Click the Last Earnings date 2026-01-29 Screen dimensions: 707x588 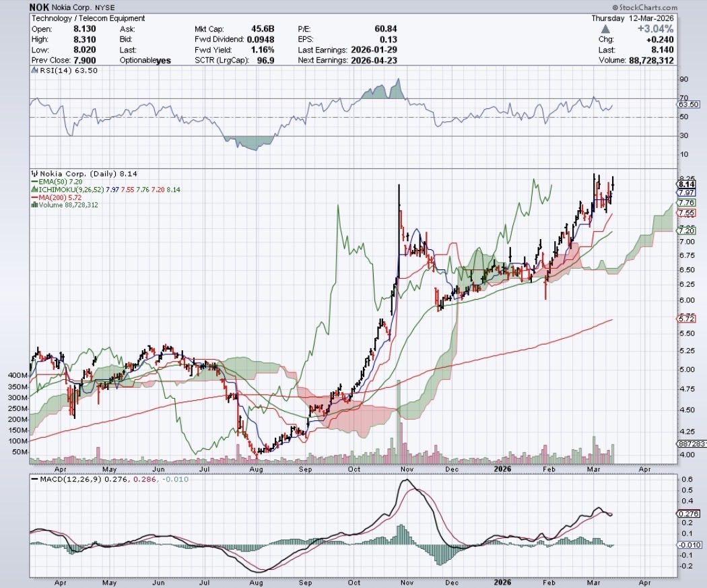click(374, 50)
